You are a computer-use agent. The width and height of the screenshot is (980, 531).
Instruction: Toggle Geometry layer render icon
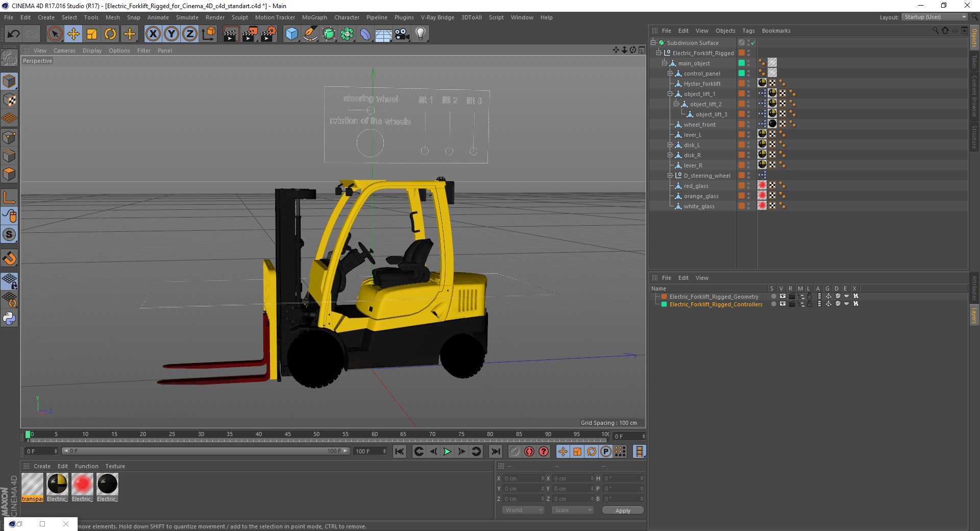coord(792,296)
